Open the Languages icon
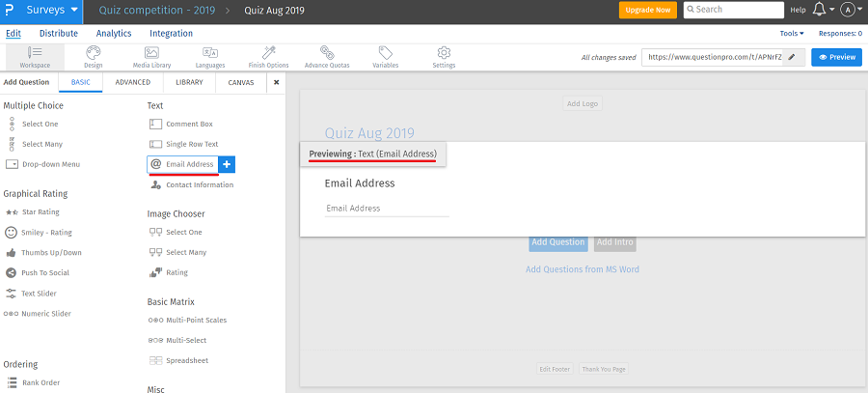868x393 pixels. [x=210, y=57]
